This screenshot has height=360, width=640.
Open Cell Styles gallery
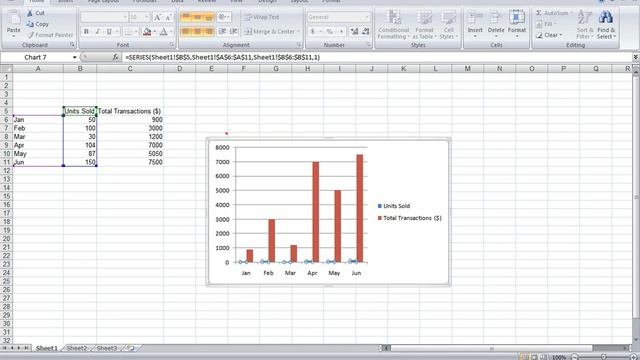(448, 24)
